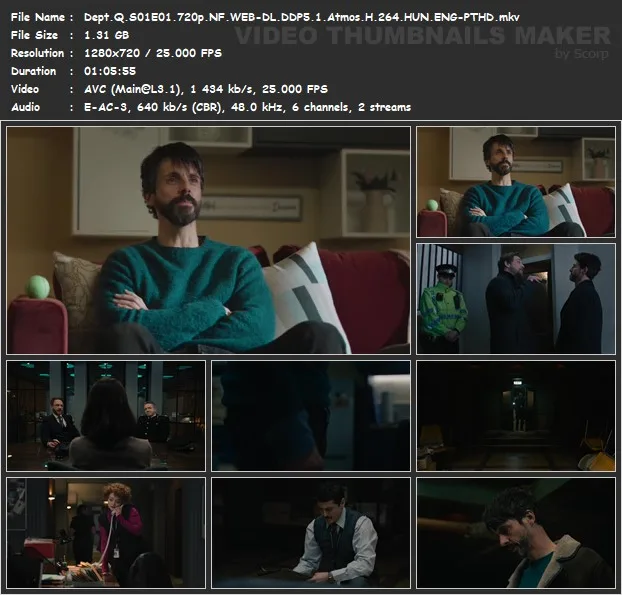Open thumbnail of figure in dark hallway
The height and width of the screenshot is (595, 622).
point(516,416)
